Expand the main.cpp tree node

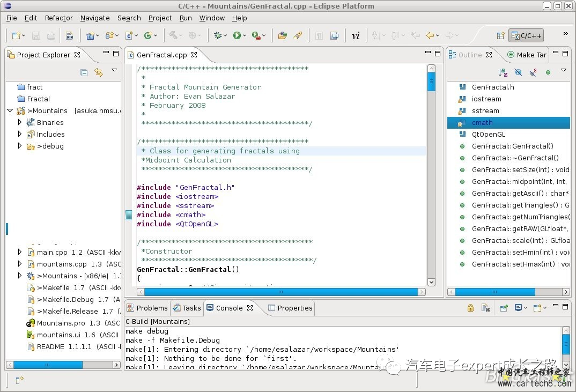(x=19, y=252)
